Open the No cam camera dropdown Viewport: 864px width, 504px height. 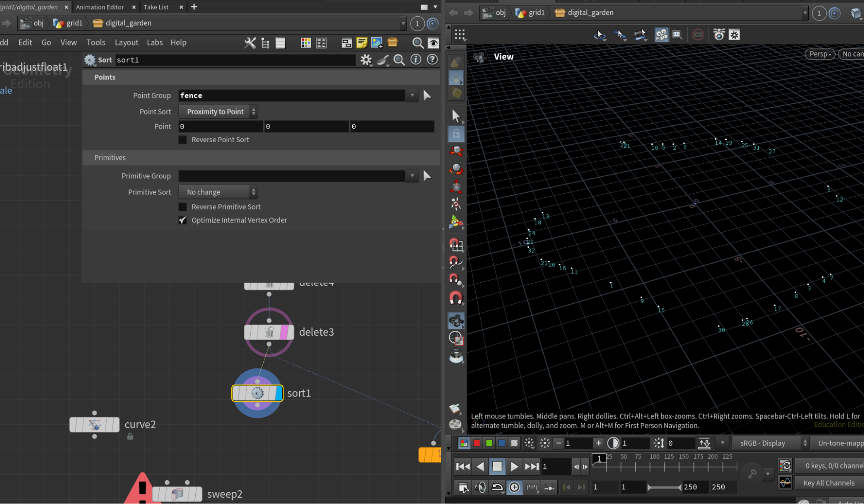(851, 54)
